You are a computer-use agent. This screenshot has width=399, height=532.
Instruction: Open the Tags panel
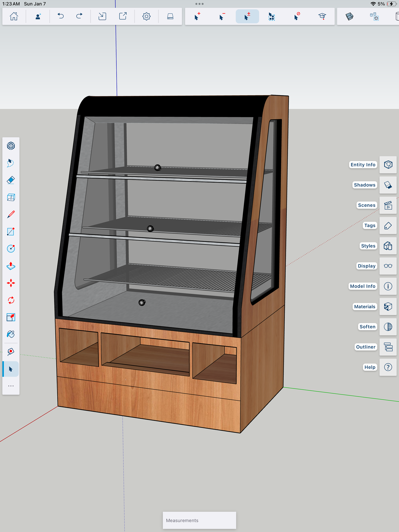click(388, 226)
